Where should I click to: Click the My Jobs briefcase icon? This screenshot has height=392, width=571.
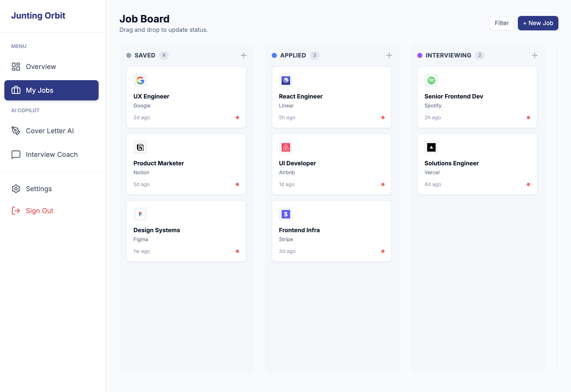16,90
